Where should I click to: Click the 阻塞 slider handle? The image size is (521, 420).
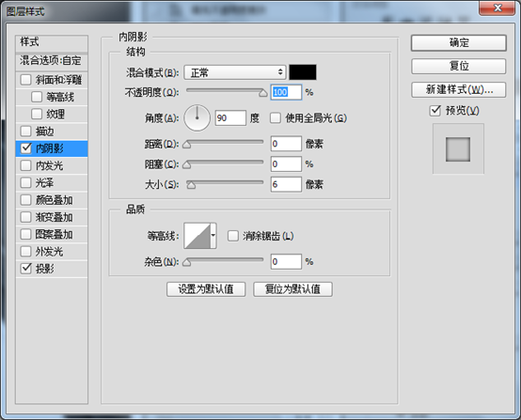click(x=187, y=165)
